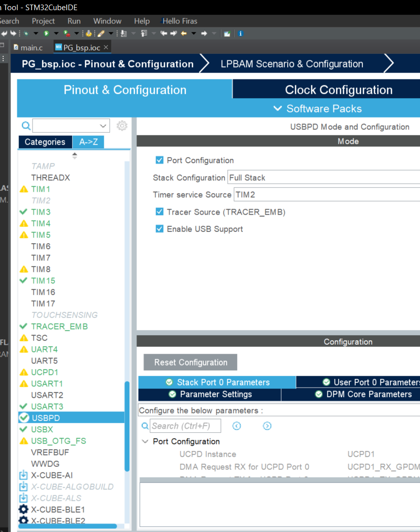Open LPBAM Scenario & Configuration breadcrumb
This screenshot has width=420, height=532.
(292, 63)
